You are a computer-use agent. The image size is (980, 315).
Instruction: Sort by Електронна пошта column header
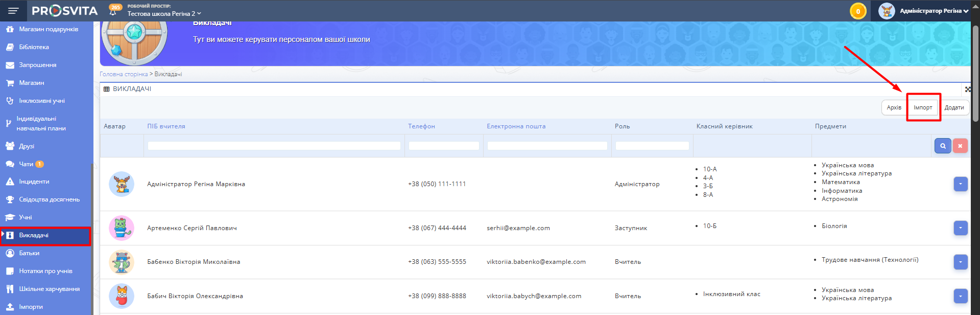click(x=516, y=126)
